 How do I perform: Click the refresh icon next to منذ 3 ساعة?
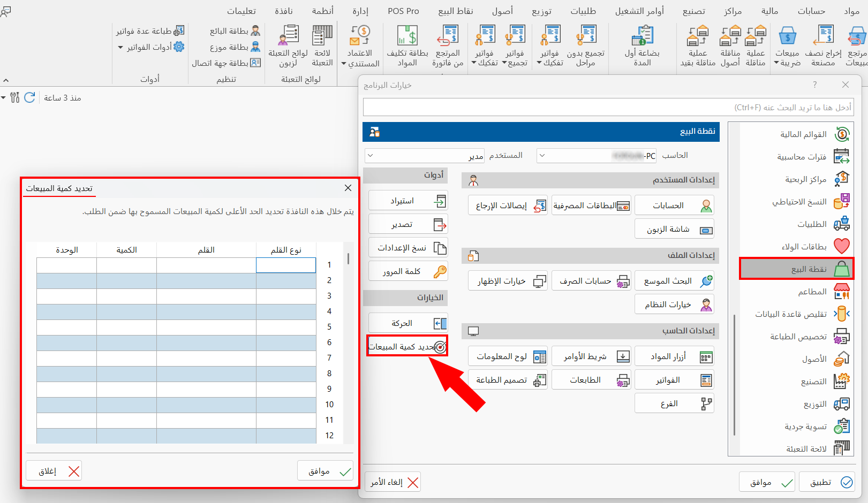point(29,97)
